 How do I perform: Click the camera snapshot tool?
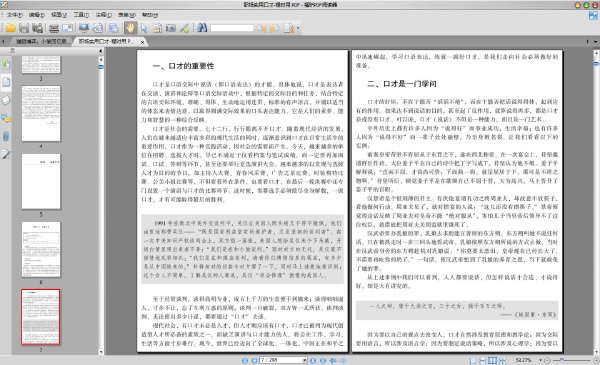tap(171, 28)
